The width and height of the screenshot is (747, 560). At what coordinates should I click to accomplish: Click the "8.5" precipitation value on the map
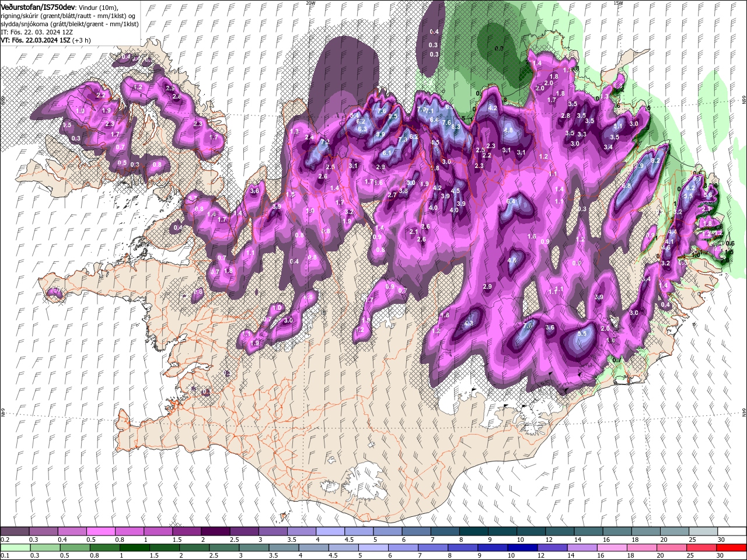393,116
